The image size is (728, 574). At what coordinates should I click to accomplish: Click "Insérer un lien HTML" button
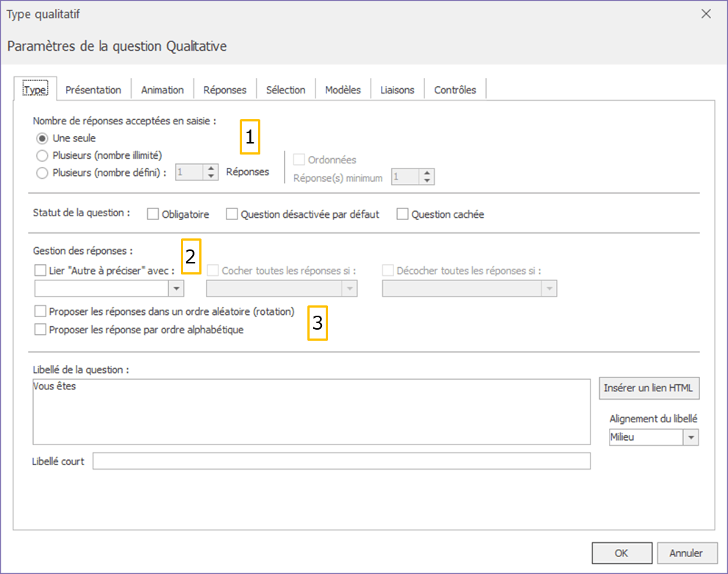[x=649, y=388]
